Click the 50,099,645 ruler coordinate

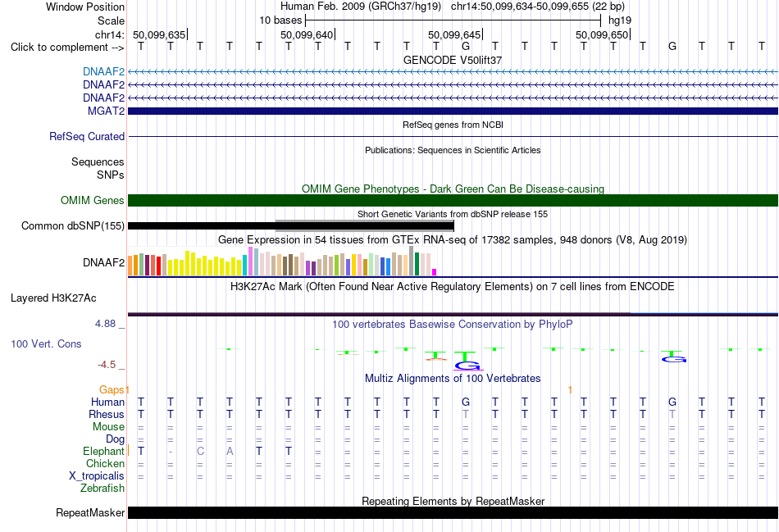tap(454, 34)
